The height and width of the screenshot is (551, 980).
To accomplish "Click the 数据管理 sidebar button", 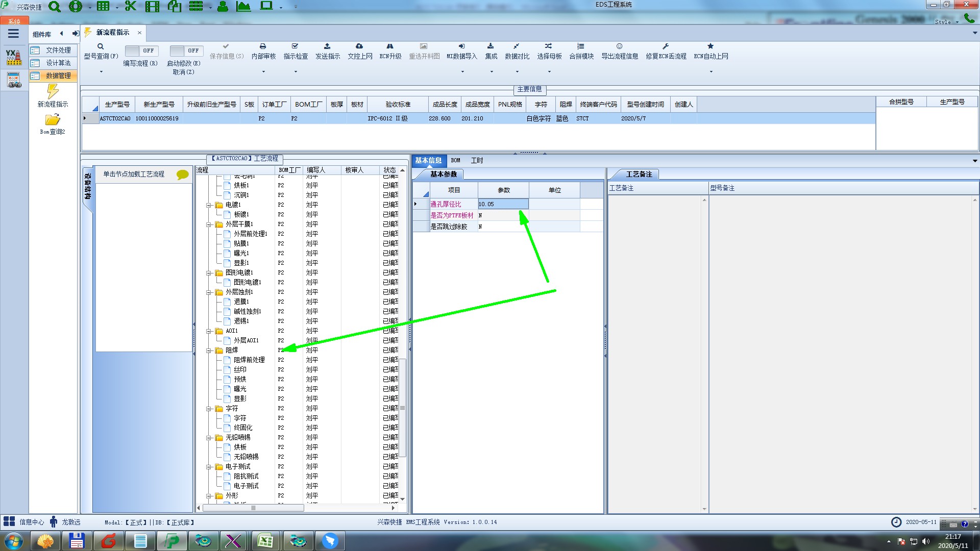I will [x=53, y=76].
